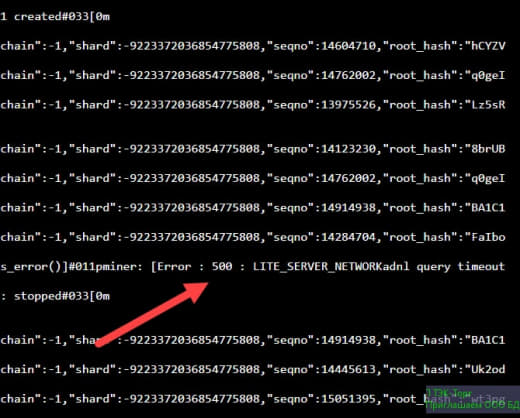Click the 1 created#033[0m line
The height and width of the screenshot is (418, 520).
click(x=55, y=16)
